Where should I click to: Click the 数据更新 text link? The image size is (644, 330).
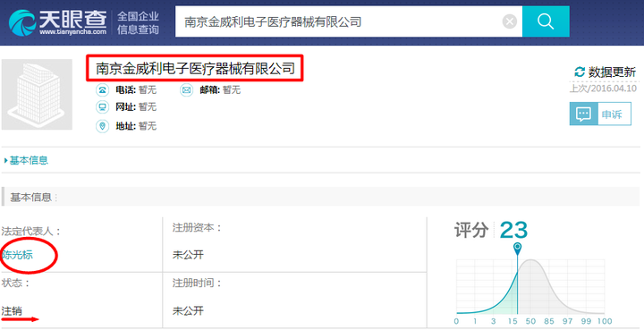point(613,72)
